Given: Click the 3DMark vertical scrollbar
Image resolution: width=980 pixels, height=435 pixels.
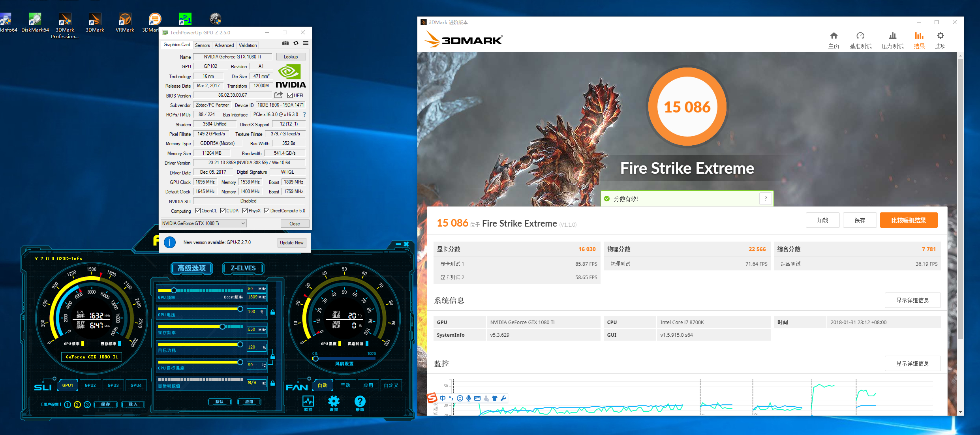Looking at the screenshot, I should click(960, 199).
